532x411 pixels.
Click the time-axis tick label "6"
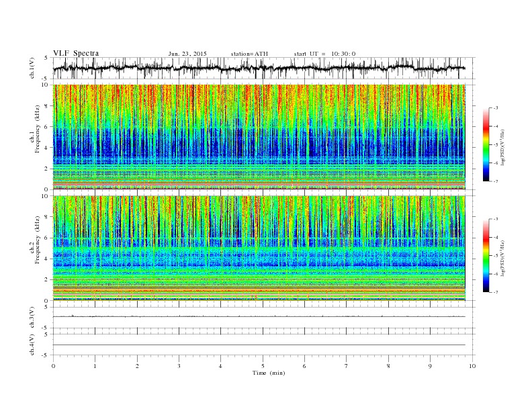(x=304, y=366)
